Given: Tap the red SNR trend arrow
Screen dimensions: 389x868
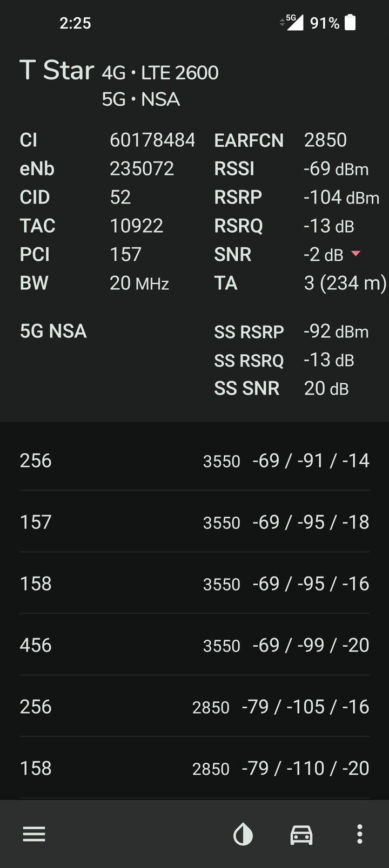Looking at the screenshot, I should (x=356, y=253).
